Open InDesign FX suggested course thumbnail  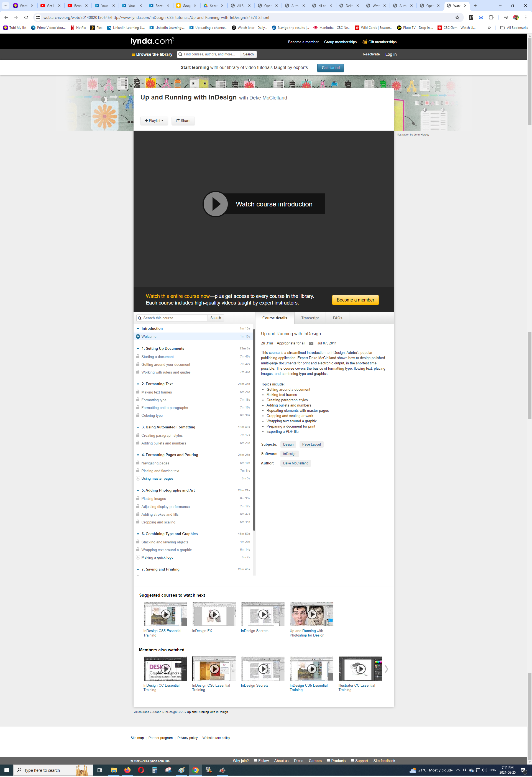point(214,614)
